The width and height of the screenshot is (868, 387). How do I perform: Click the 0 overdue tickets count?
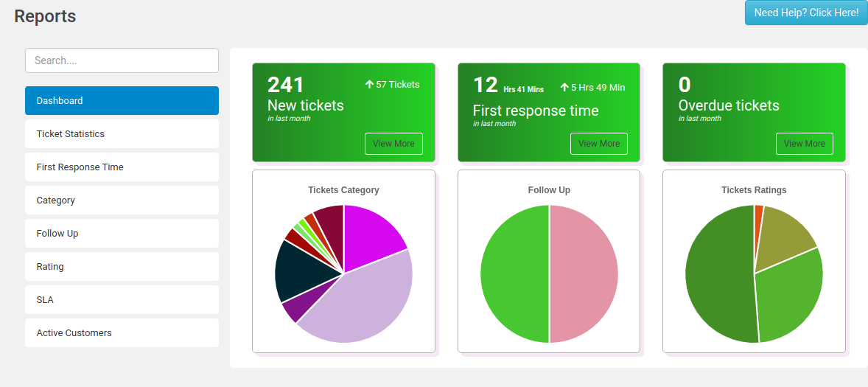pyautogui.click(x=685, y=85)
